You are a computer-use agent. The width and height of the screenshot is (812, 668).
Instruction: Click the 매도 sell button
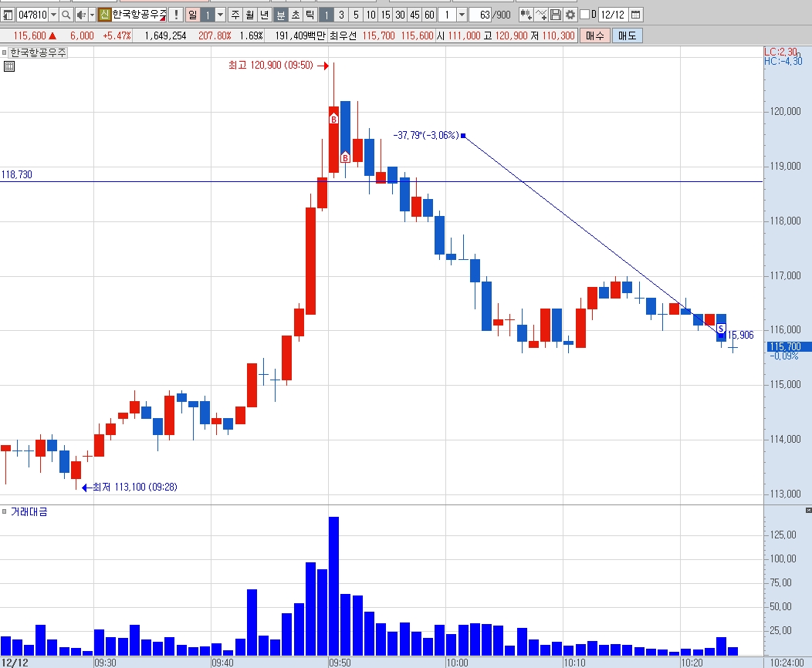pyautogui.click(x=627, y=35)
